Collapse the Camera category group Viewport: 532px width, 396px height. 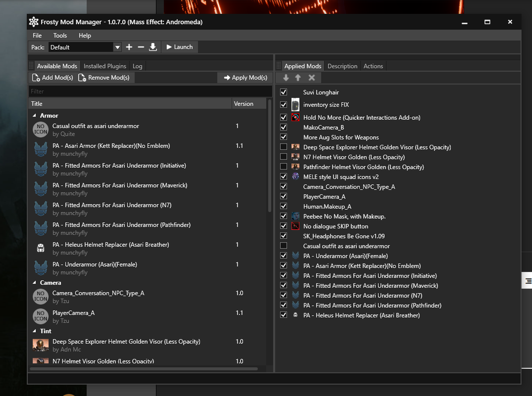pyautogui.click(x=34, y=283)
